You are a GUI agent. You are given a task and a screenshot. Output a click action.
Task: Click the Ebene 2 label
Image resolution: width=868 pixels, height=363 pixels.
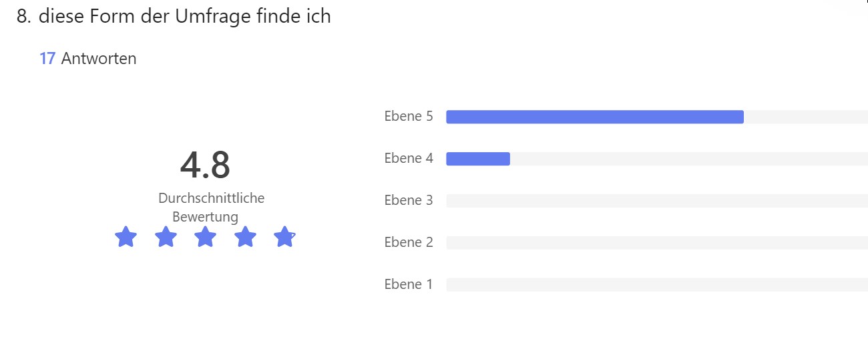pyautogui.click(x=409, y=242)
